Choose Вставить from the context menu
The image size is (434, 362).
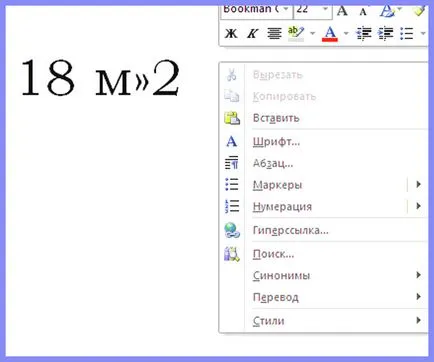(276, 118)
